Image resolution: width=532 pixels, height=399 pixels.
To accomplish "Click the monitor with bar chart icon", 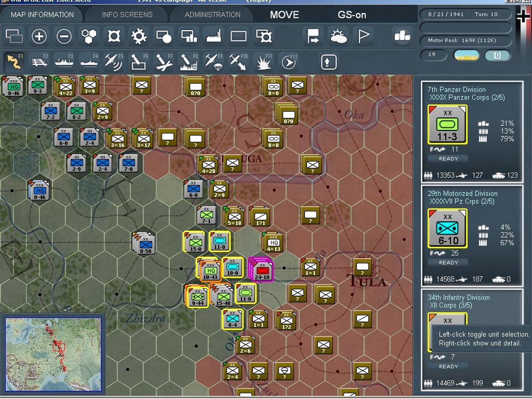I will (x=189, y=36).
